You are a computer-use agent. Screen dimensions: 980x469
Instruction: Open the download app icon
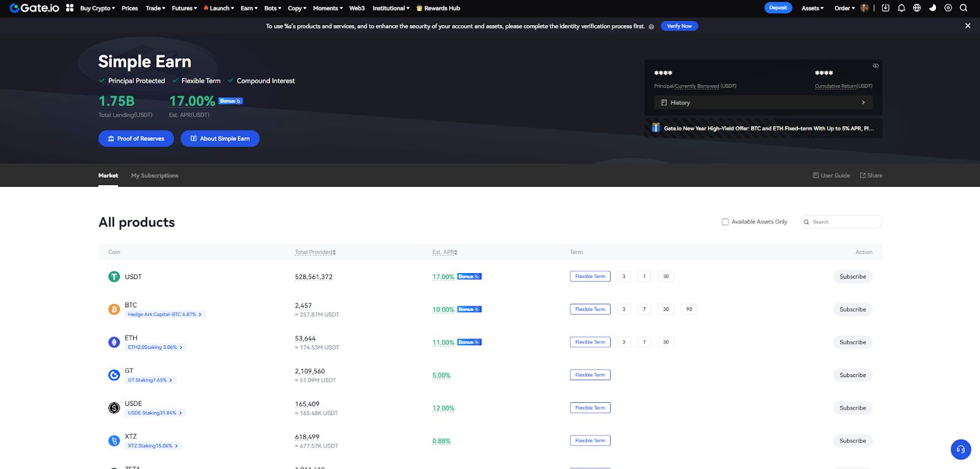tap(885, 8)
